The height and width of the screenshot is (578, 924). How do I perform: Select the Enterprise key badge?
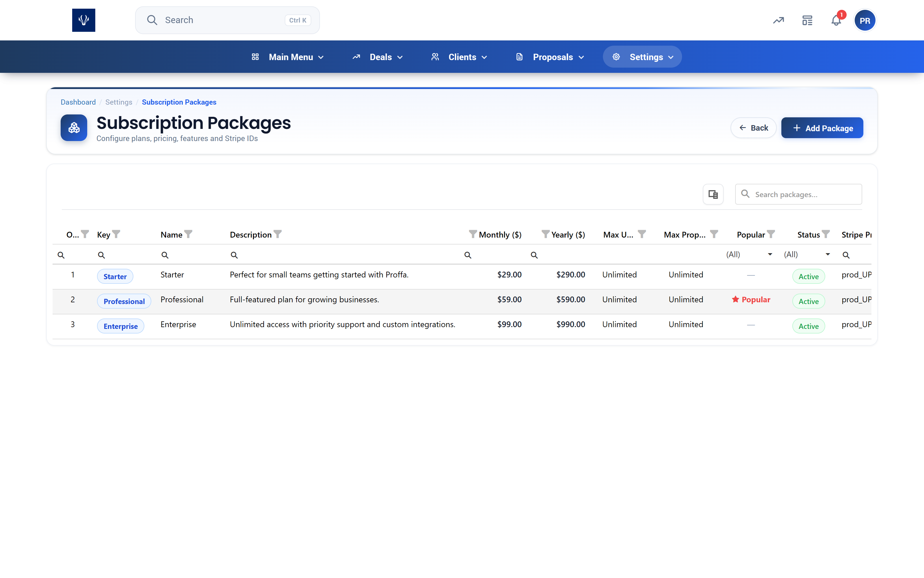pos(121,326)
